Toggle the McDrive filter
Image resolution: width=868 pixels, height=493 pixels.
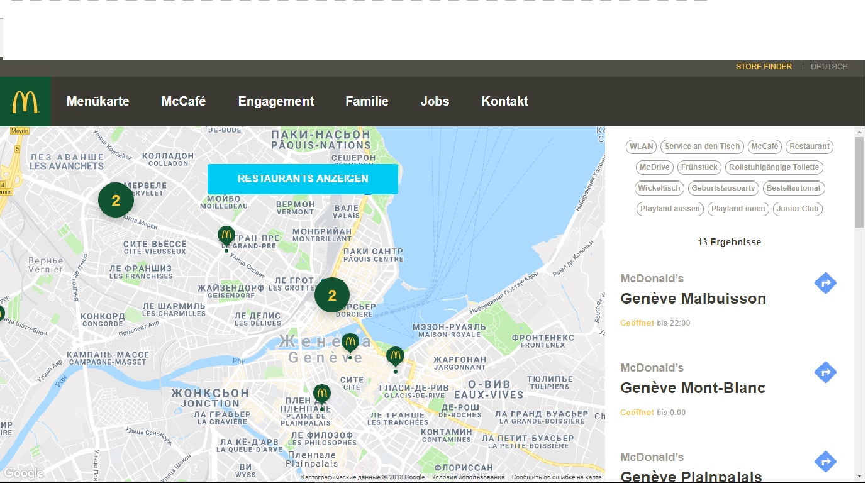(655, 167)
